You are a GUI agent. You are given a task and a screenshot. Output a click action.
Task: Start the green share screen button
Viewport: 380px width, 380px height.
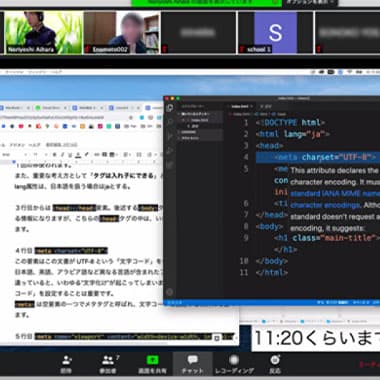[x=152, y=364]
